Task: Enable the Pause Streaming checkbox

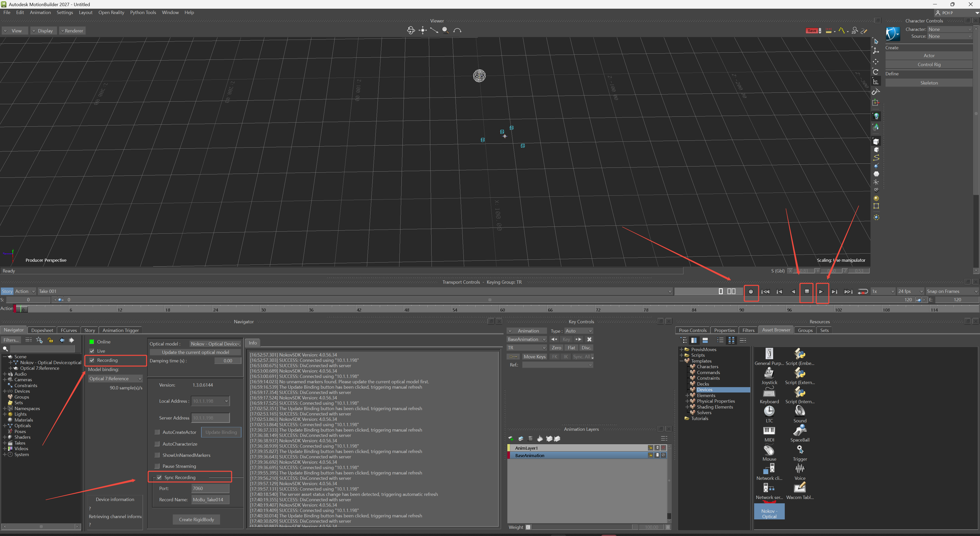Action: [x=157, y=466]
